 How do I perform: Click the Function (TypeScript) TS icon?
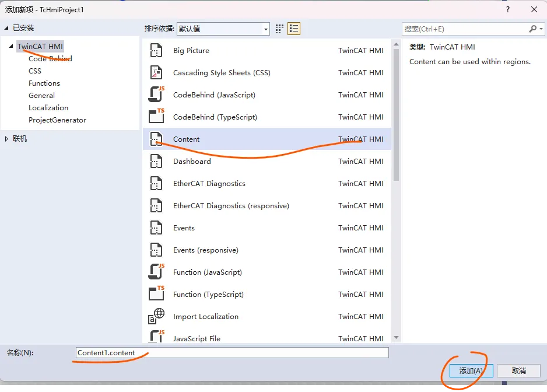156,294
